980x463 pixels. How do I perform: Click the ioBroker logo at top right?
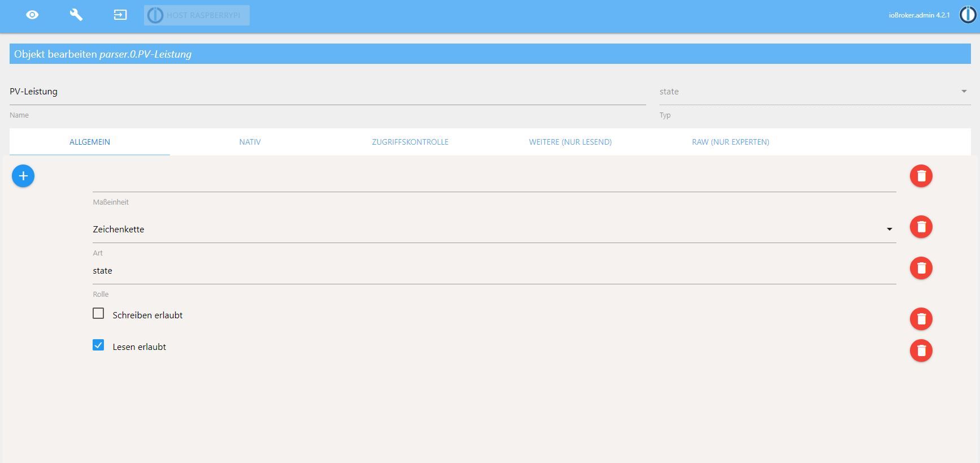(x=968, y=15)
